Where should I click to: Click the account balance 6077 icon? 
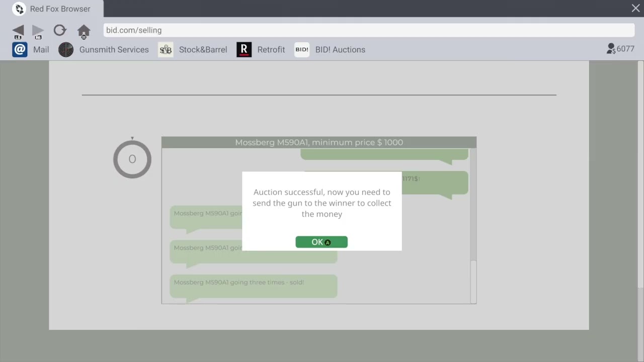(x=611, y=49)
